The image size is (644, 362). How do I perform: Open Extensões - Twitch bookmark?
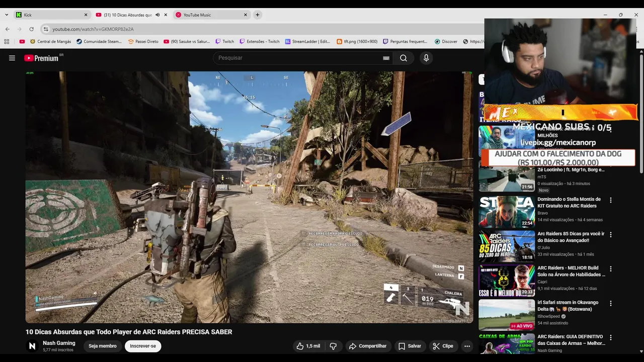point(259,42)
